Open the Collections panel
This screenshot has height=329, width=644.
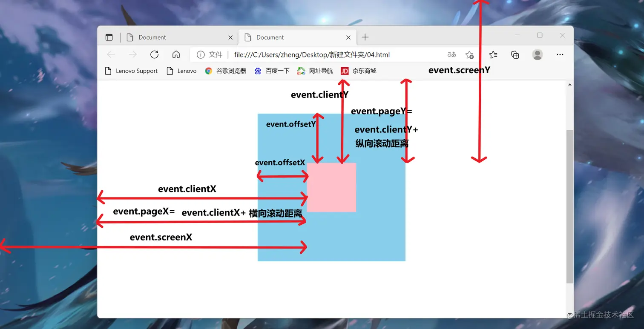(515, 54)
